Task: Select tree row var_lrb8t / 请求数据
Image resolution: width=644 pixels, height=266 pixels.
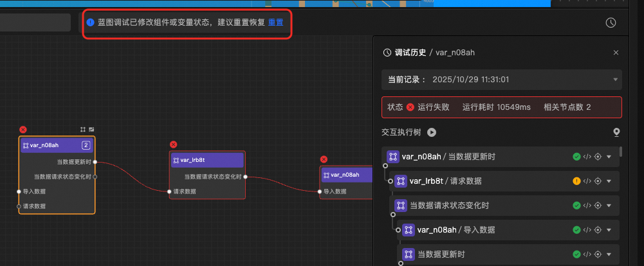Action: (504, 181)
